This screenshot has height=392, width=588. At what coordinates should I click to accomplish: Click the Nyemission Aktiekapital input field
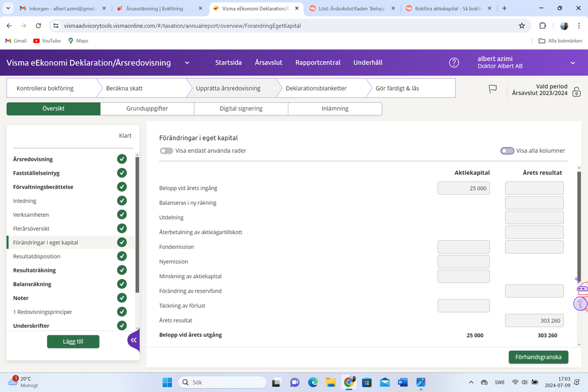coord(463,262)
